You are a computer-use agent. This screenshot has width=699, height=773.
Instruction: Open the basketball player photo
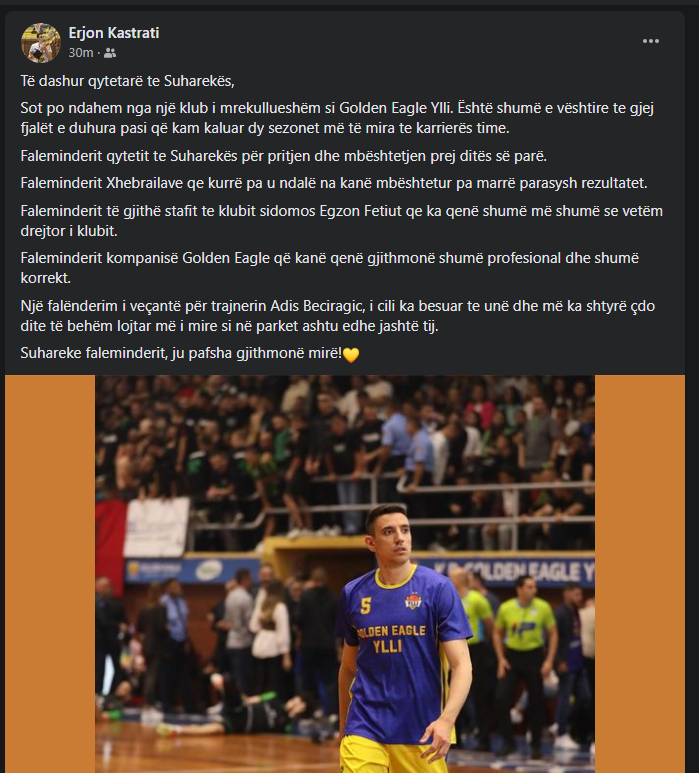tap(345, 574)
